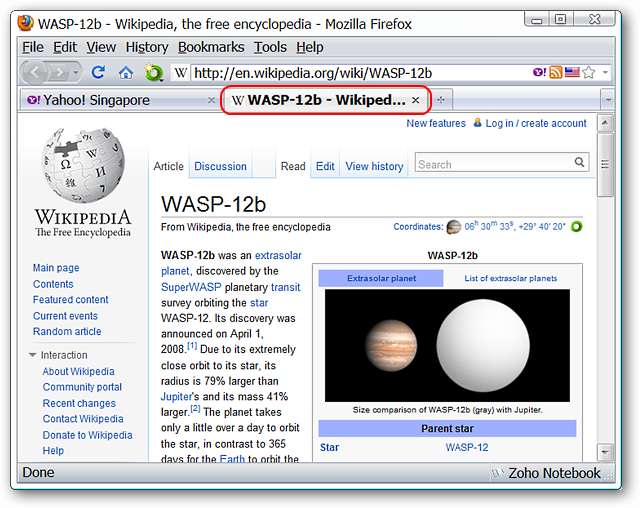Screen dimensions: 640x508
Task: Open Community portal link
Action: tap(82, 387)
